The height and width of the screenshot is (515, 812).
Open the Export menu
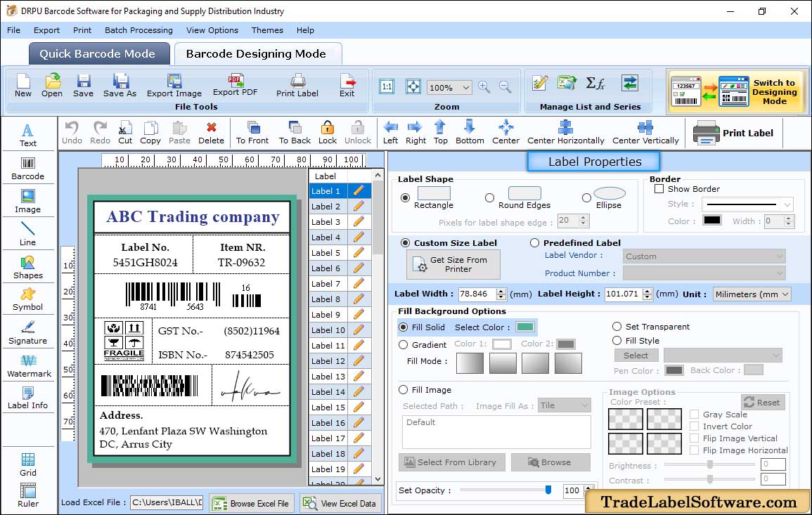(x=46, y=30)
